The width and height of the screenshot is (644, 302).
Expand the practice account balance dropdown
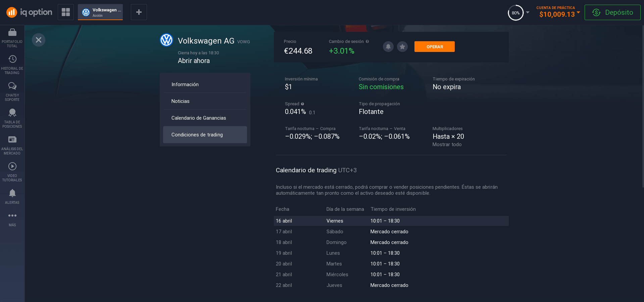click(x=578, y=12)
